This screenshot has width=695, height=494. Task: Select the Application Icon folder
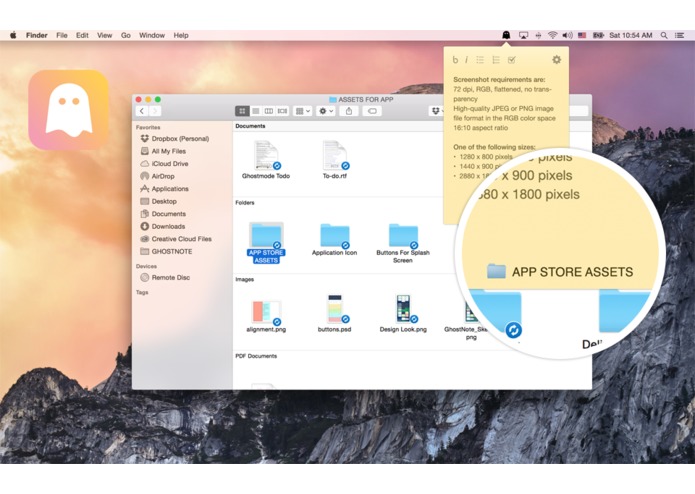click(x=335, y=240)
